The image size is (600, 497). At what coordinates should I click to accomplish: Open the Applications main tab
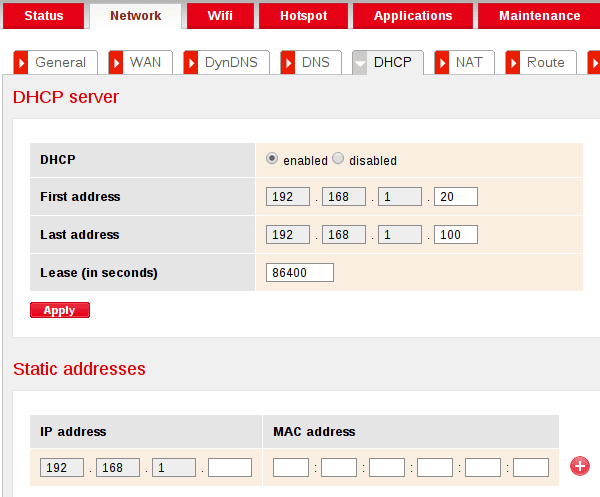click(x=413, y=16)
